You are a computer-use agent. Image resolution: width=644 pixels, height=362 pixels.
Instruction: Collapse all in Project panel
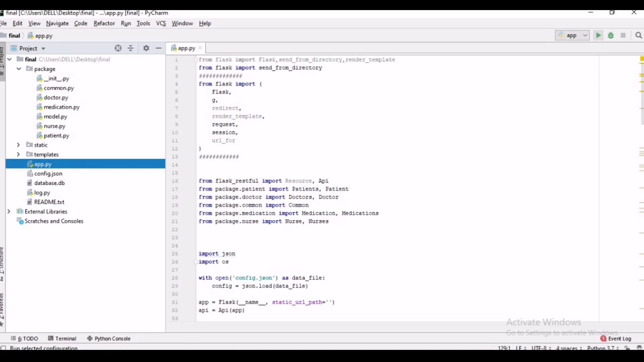[x=130, y=48]
